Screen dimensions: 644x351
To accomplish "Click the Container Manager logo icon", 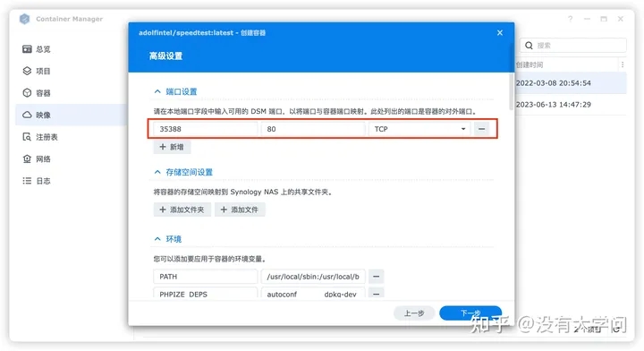I will coord(25,19).
